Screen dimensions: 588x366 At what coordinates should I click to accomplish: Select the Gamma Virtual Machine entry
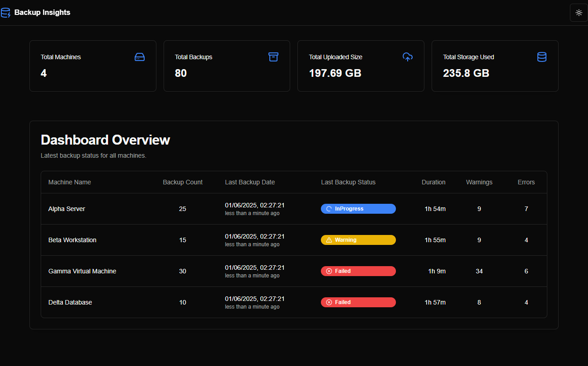click(x=82, y=271)
